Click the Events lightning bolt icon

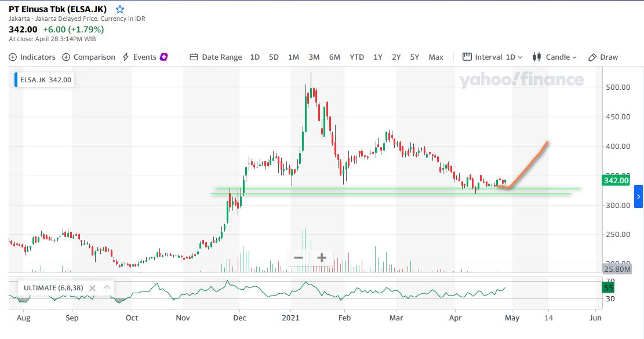[126, 57]
